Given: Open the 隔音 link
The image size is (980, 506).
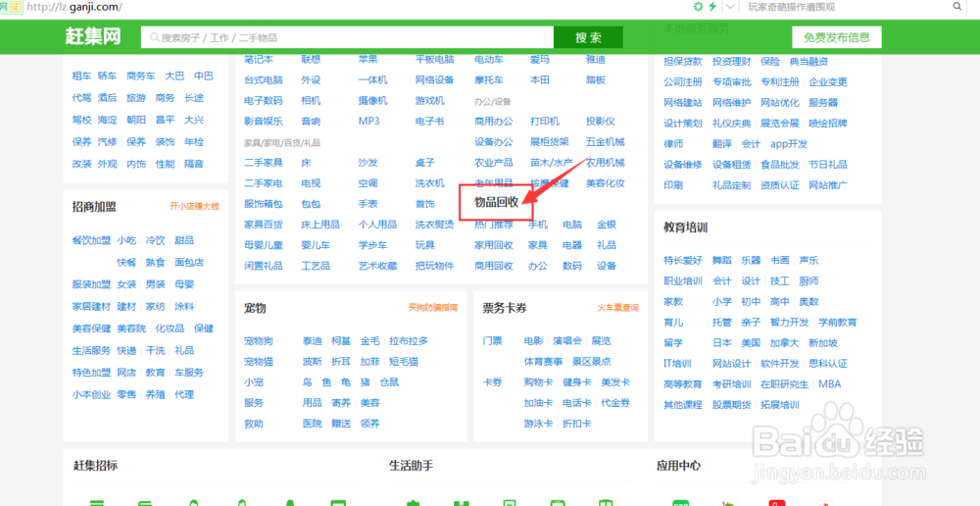Looking at the screenshot, I should (x=194, y=164).
